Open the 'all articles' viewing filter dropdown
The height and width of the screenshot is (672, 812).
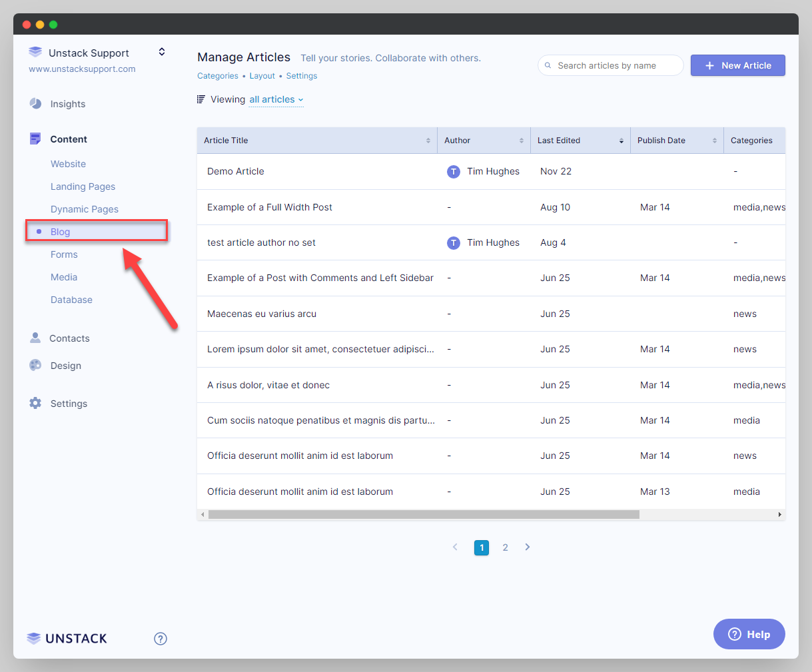276,99
